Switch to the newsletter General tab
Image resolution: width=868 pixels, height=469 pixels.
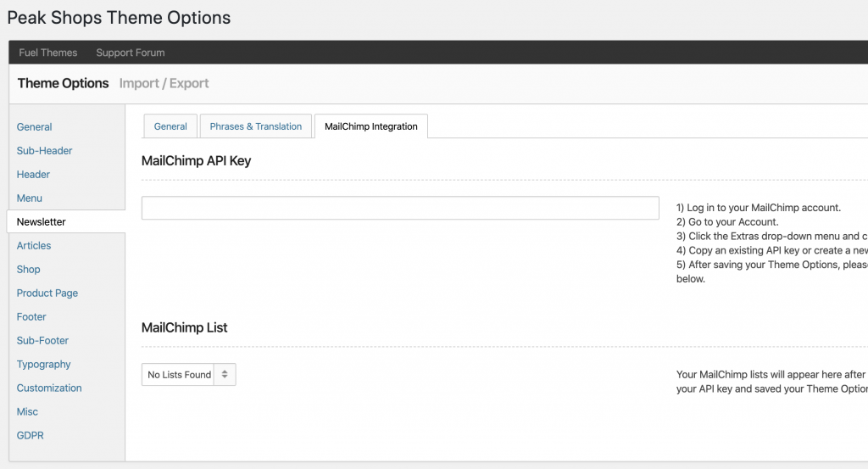(x=170, y=126)
